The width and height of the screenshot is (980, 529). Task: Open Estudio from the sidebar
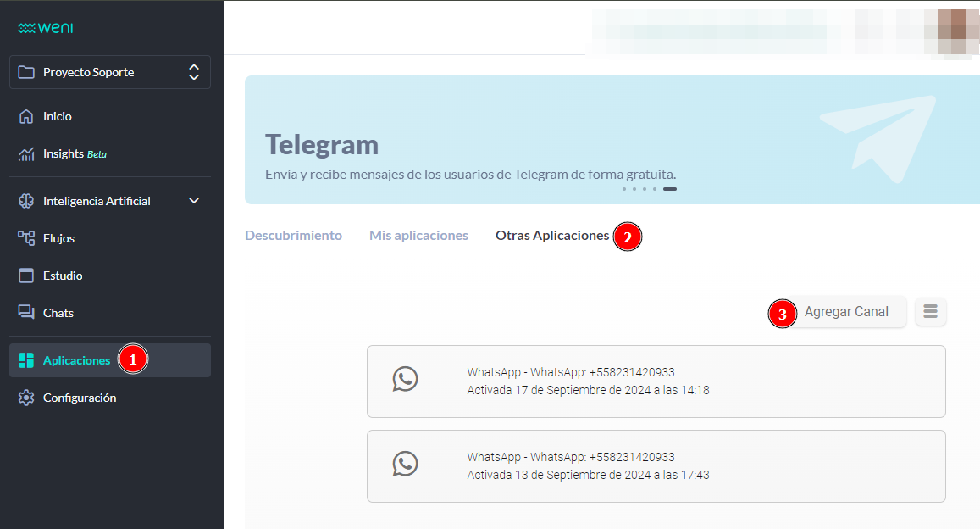[x=110, y=276]
